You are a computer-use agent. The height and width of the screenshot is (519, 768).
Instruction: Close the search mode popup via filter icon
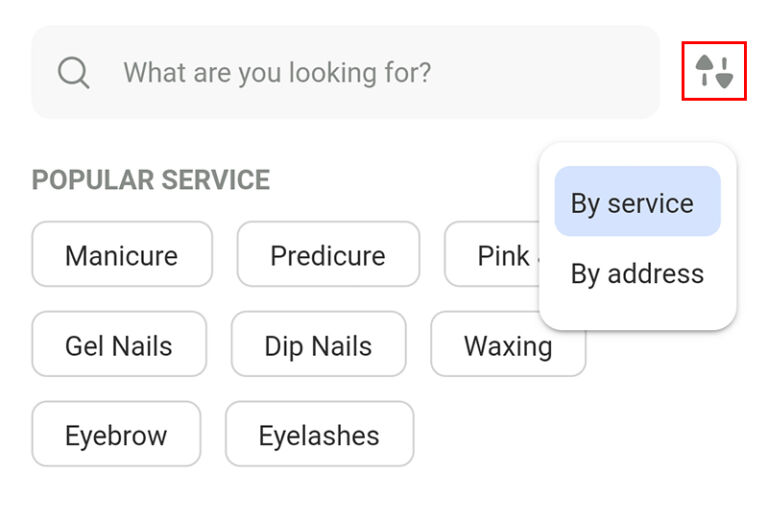pyautogui.click(x=714, y=71)
